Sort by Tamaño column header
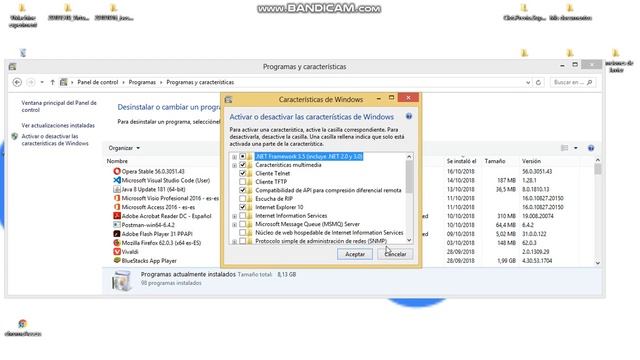The width and height of the screenshot is (640, 360). point(495,161)
